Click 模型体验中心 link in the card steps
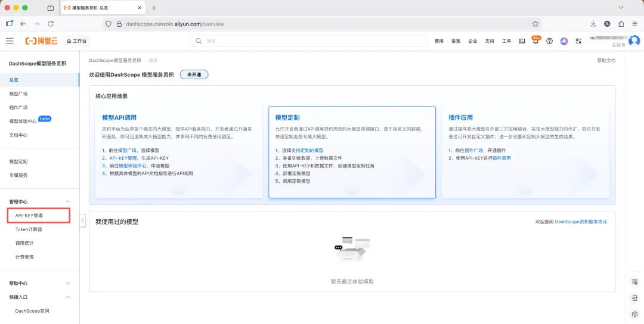Viewport: 644px width, 324px height. (132, 166)
